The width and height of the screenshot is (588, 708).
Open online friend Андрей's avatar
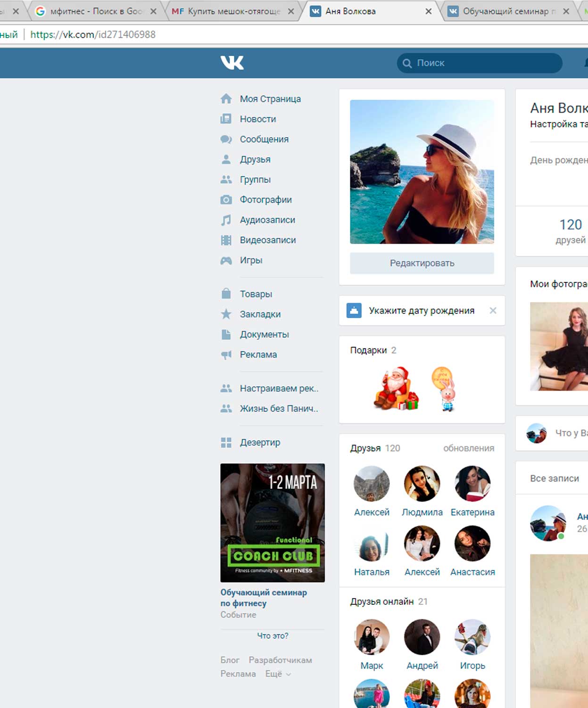click(x=422, y=637)
